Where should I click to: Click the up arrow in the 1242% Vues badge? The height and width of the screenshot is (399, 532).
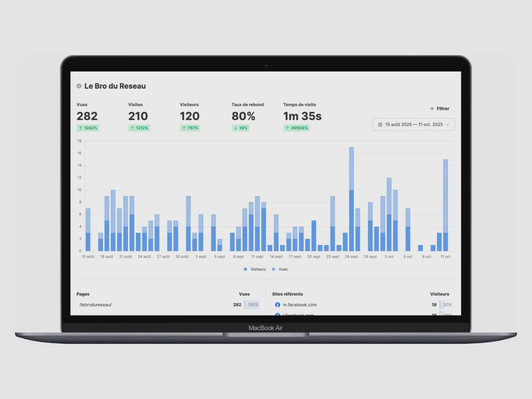click(81, 128)
